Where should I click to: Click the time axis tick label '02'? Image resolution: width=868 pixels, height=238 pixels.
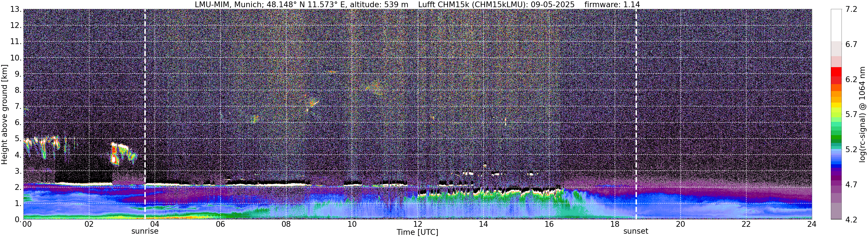coord(89,224)
